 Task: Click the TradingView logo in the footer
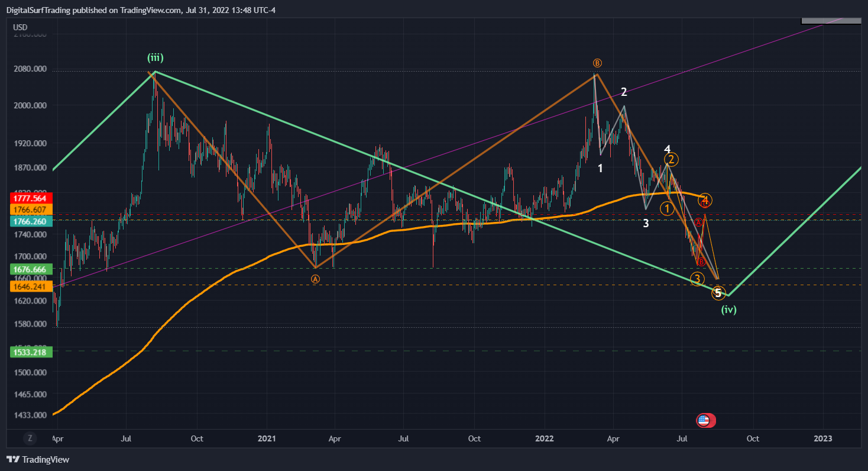click(x=38, y=459)
